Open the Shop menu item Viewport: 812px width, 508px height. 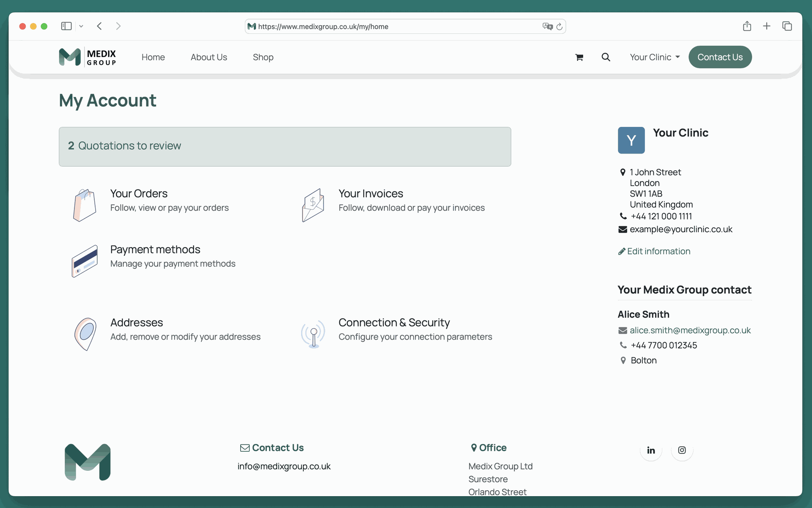(x=263, y=57)
